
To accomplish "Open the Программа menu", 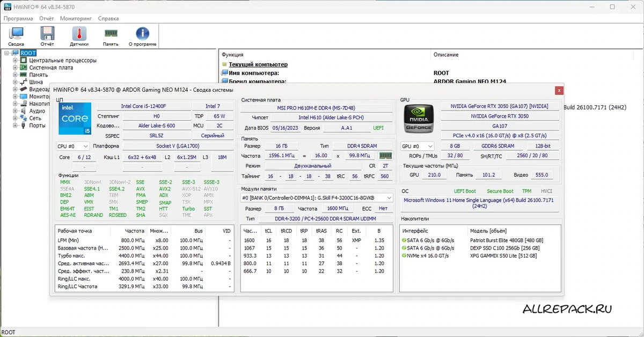I will 18,18.
